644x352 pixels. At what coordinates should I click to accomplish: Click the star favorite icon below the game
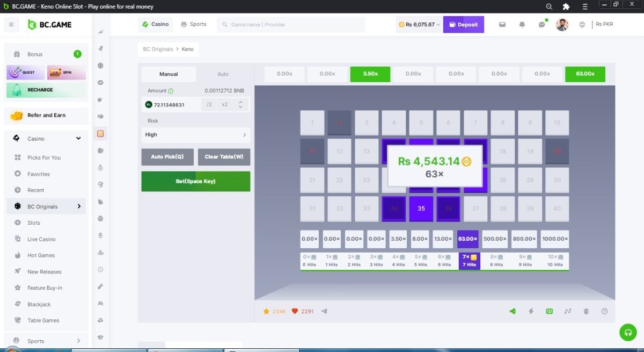(266, 311)
